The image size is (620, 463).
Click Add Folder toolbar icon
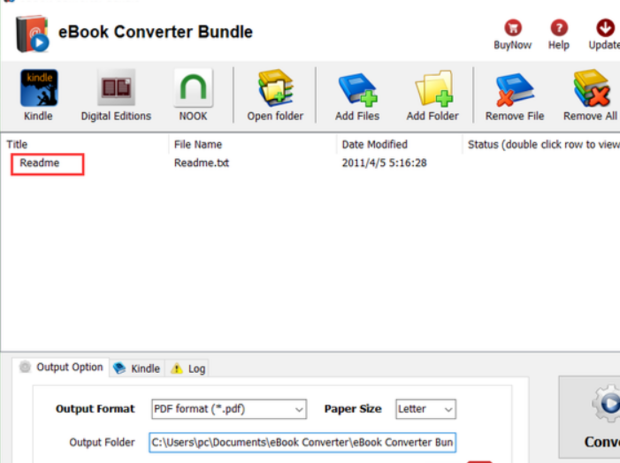point(433,89)
